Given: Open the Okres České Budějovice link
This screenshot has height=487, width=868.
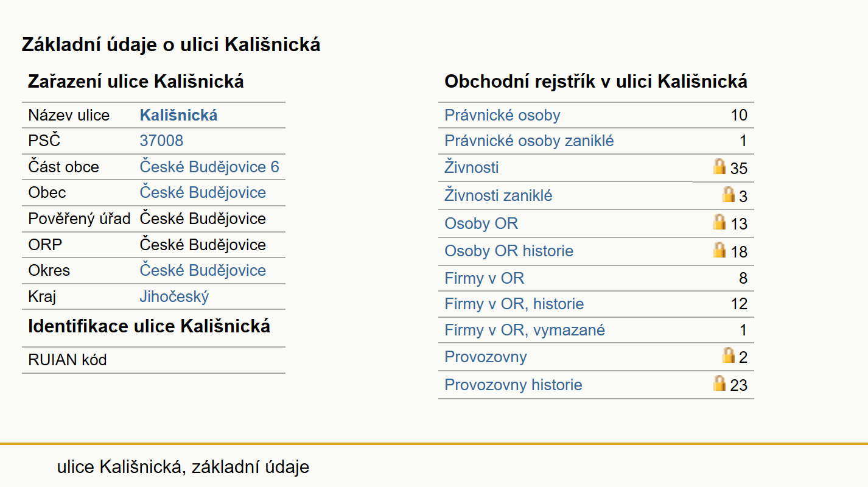Looking at the screenshot, I should [x=203, y=270].
